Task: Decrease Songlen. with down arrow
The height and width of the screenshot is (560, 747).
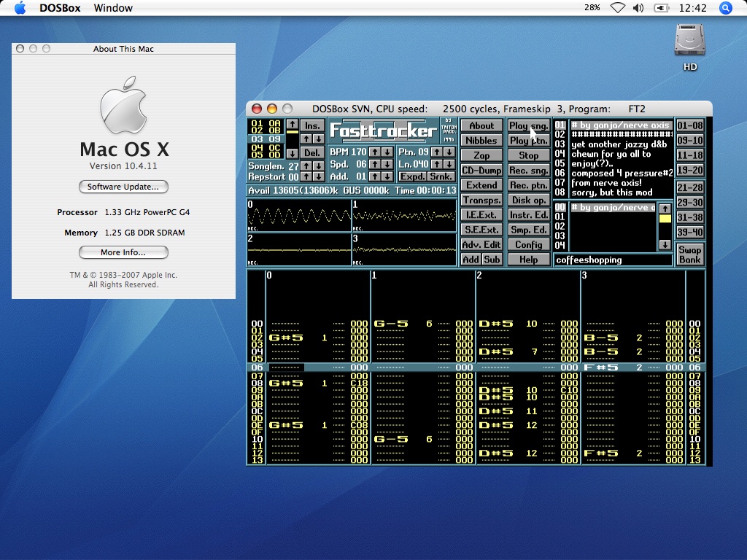Action: click(319, 166)
